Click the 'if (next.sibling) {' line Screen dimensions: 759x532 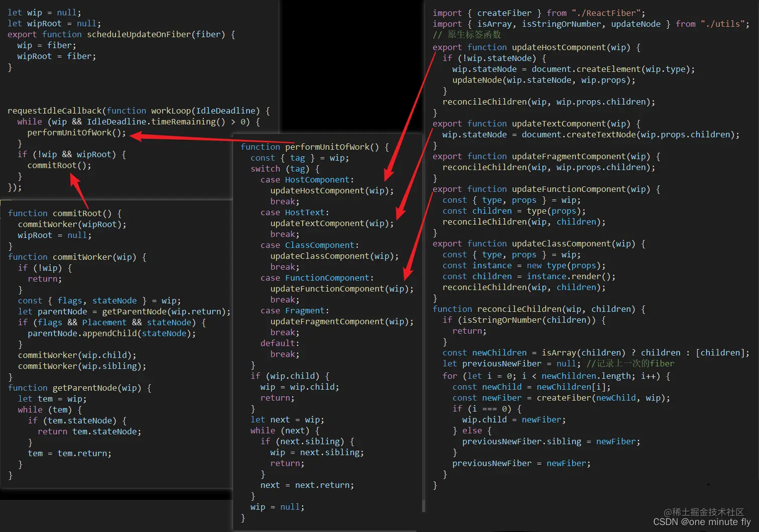307,442
